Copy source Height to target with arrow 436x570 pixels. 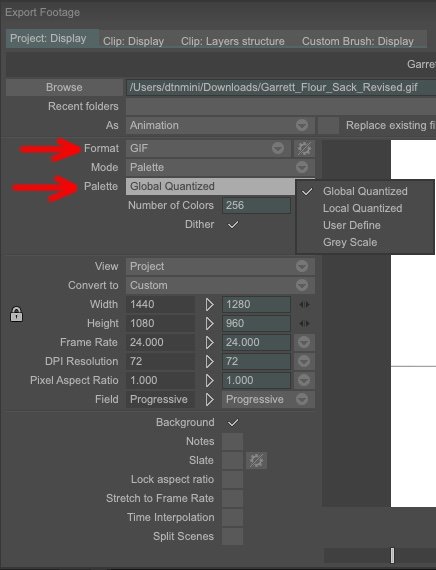209,324
